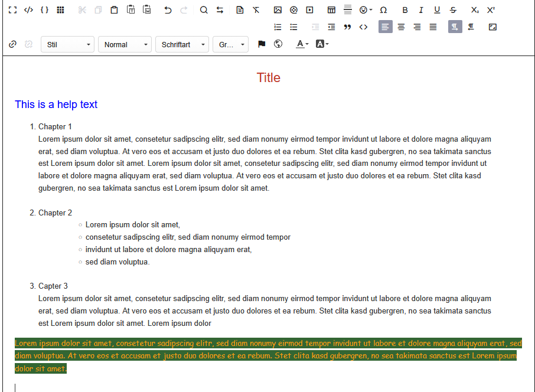The width and height of the screenshot is (535, 392).
Task: Insert a table from the toolbar
Action: [331, 10]
